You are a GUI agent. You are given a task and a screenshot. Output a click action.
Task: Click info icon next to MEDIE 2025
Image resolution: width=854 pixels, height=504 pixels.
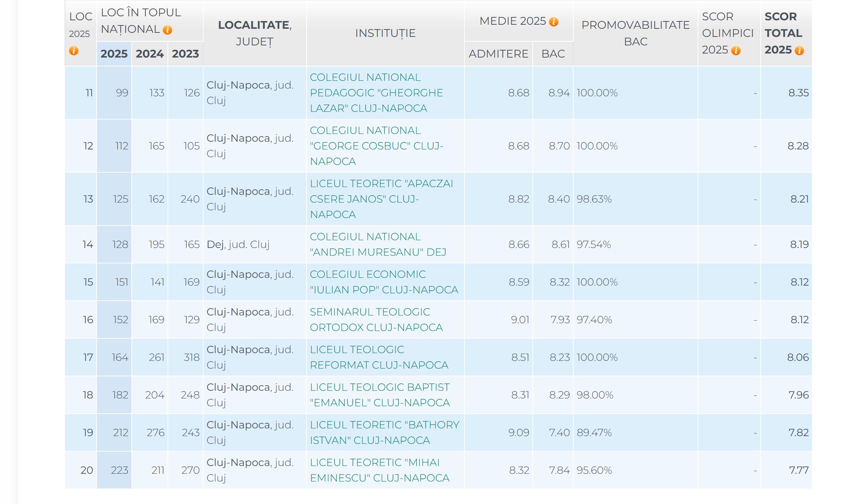pos(554,22)
